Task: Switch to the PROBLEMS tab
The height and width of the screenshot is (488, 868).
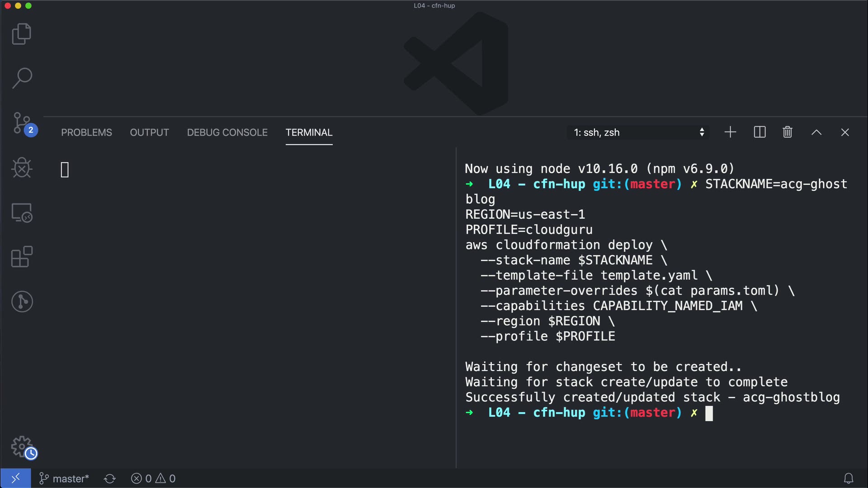Action: (x=86, y=132)
